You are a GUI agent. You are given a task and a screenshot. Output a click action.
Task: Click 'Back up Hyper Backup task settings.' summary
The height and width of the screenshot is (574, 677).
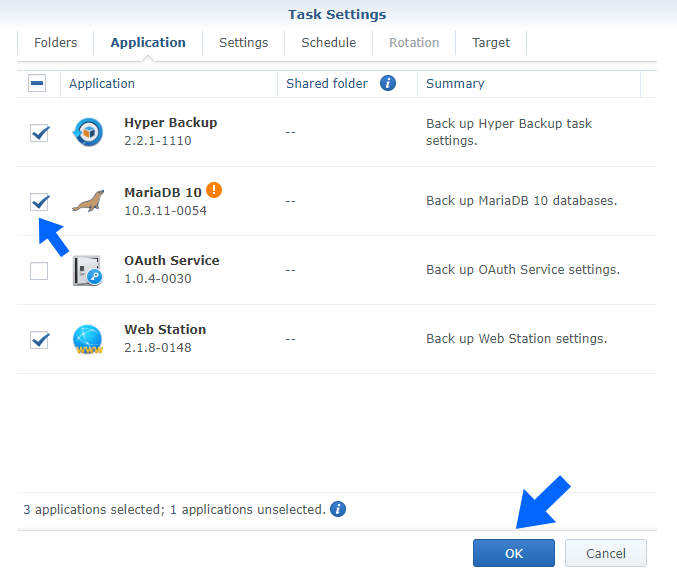coord(509,132)
